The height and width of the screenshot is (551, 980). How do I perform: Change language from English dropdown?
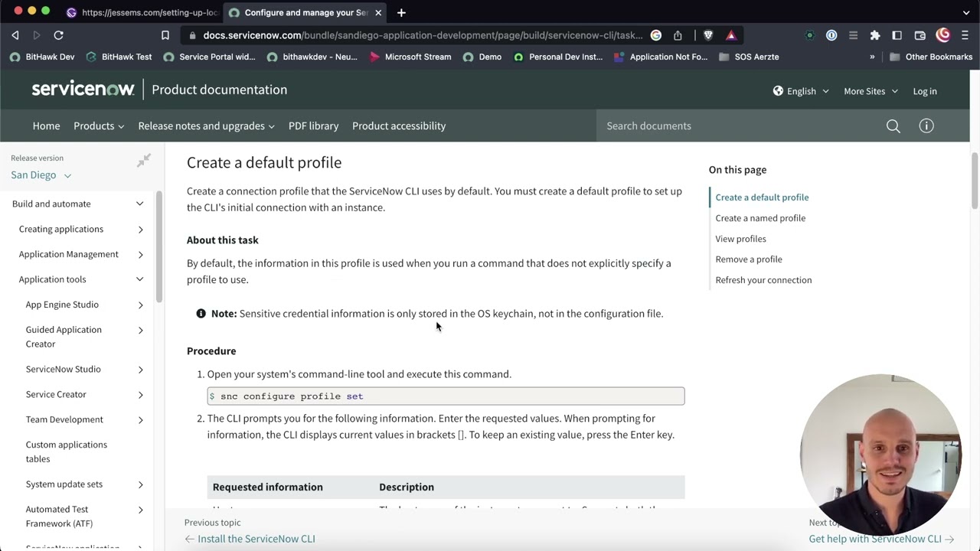click(801, 91)
